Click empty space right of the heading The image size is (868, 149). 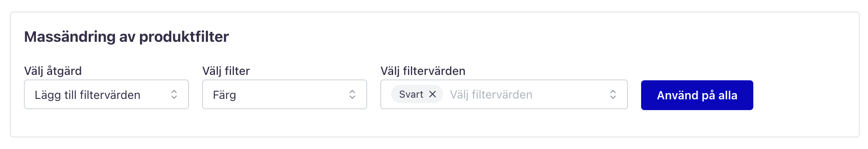click(x=536, y=37)
